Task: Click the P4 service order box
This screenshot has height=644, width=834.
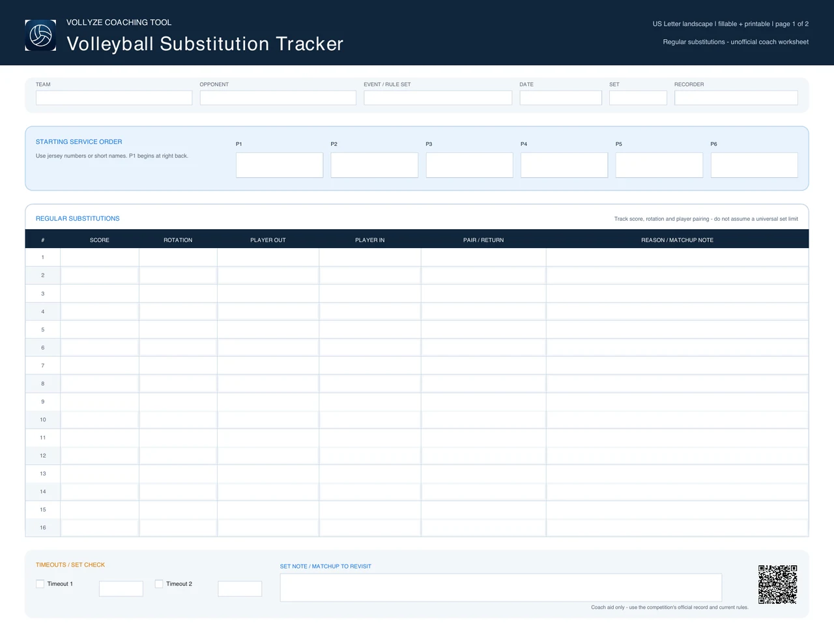Action: pyautogui.click(x=564, y=165)
